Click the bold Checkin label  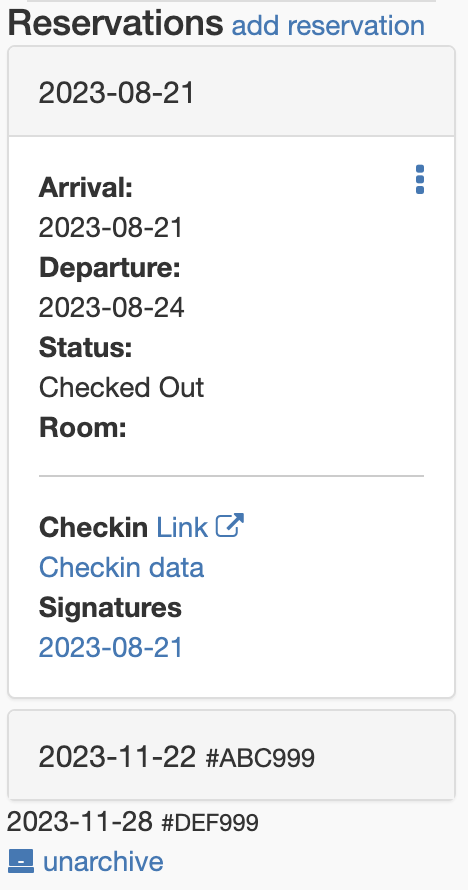pyautogui.click(x=93, y=527)
